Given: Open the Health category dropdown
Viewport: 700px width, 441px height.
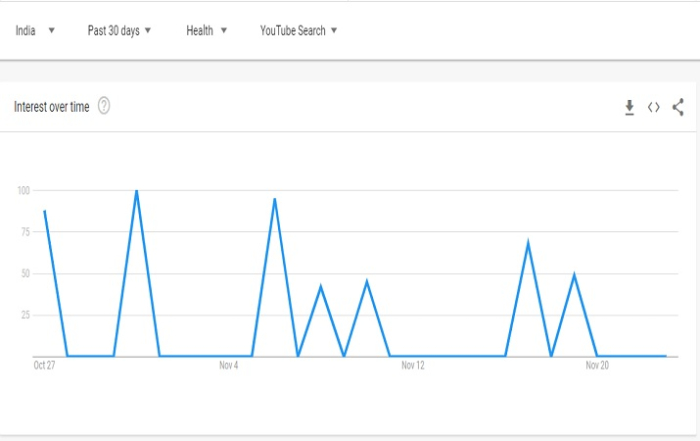Looking at the screenshot, I should [206, 30].
